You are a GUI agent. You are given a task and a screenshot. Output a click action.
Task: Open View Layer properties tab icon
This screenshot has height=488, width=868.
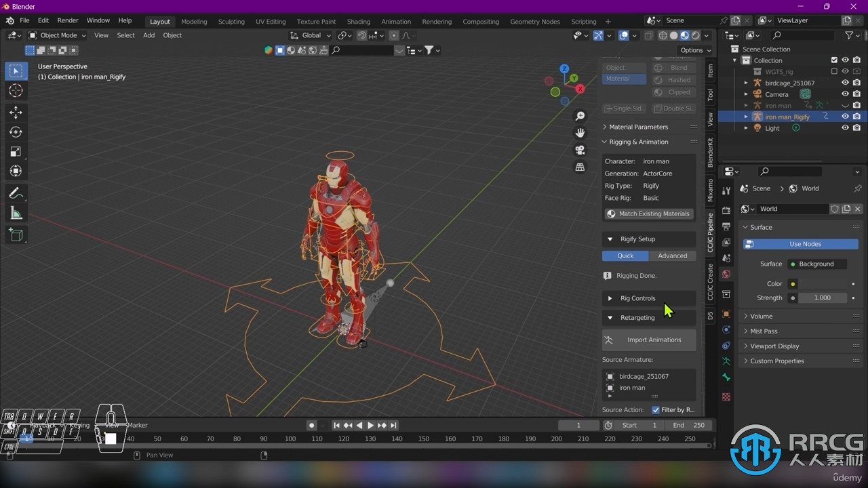point(726,242)
